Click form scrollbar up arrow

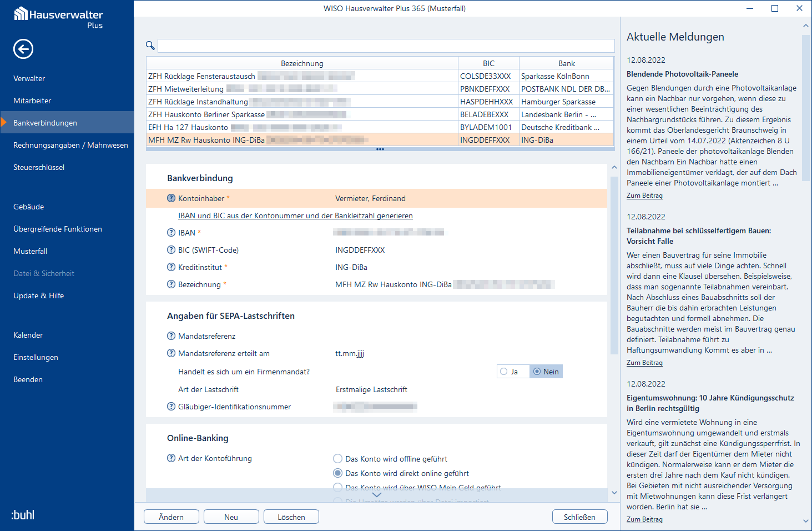click(x=614, y=167)
